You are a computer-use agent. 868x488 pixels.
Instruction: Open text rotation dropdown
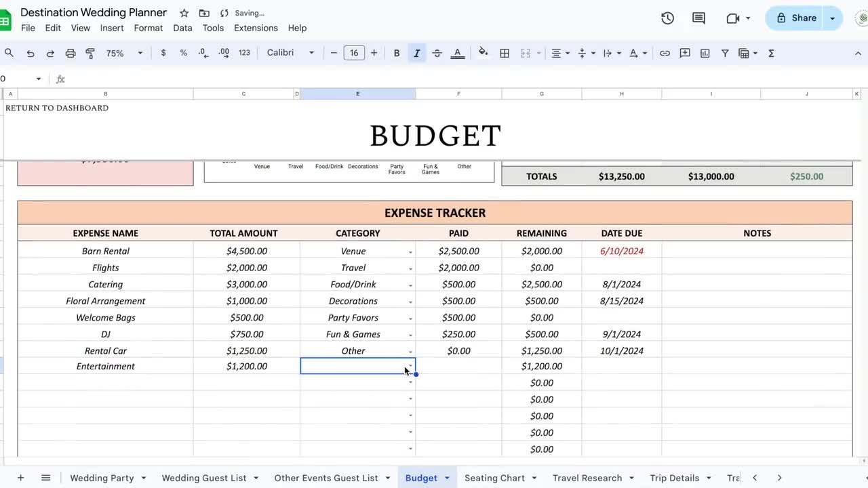(x=637, y=53)
